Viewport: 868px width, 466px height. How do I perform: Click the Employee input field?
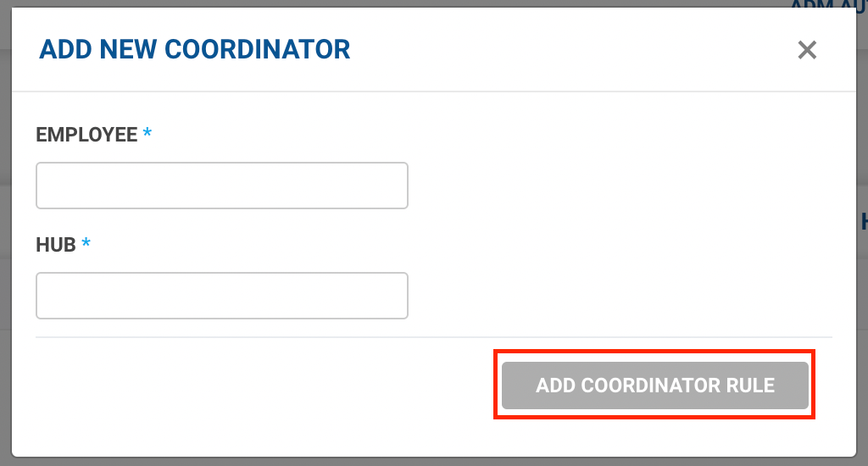click(x=222, y=186)
